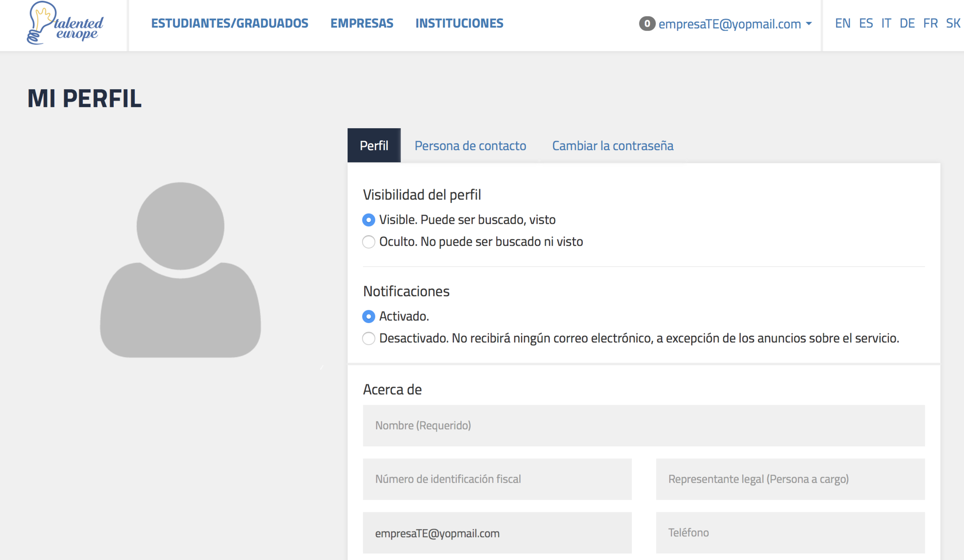This screenshot has width=964, height=560.
Task: Switch to the Persona de contacto tab
Action: pyautogui.click(x=470, y=146)
